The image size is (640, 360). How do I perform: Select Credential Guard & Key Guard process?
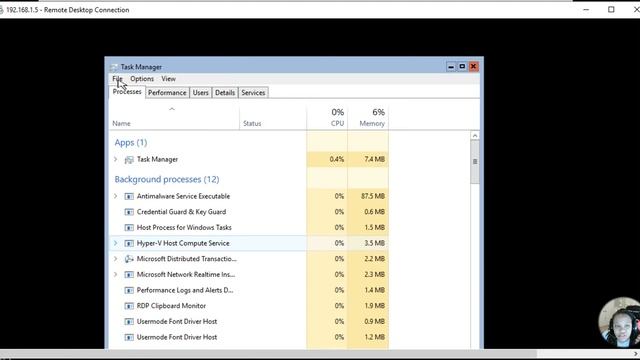pos(181,212)
